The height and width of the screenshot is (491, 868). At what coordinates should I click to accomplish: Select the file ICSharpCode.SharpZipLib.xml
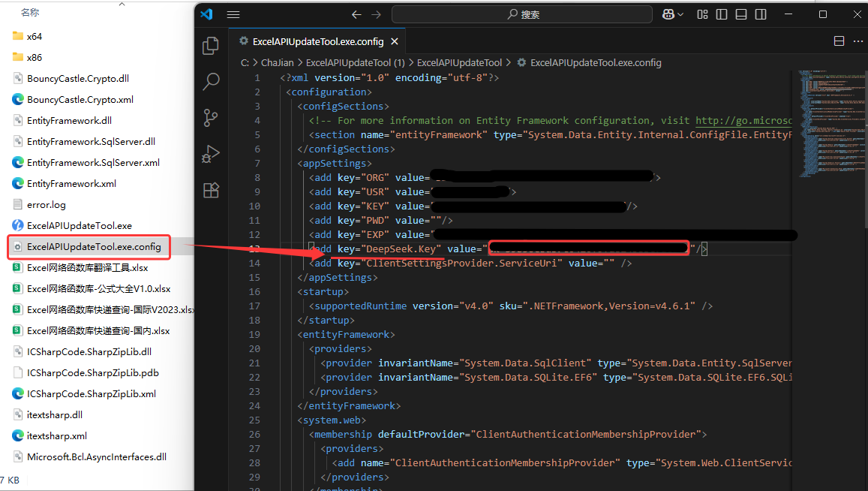tap(92, 394)
